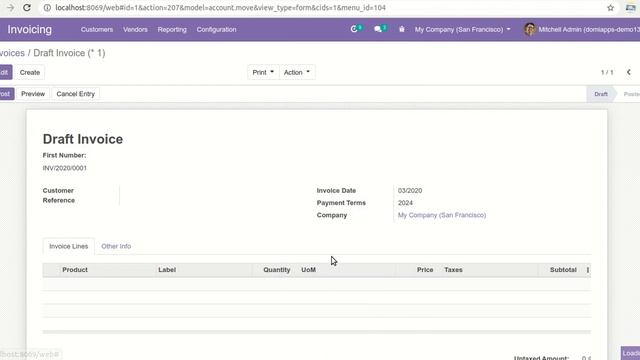This screenshot has height=360, width=640.
Task: Go back to Invoices breadcrumb
Action: pyautogui.click(x=12, y=53)
